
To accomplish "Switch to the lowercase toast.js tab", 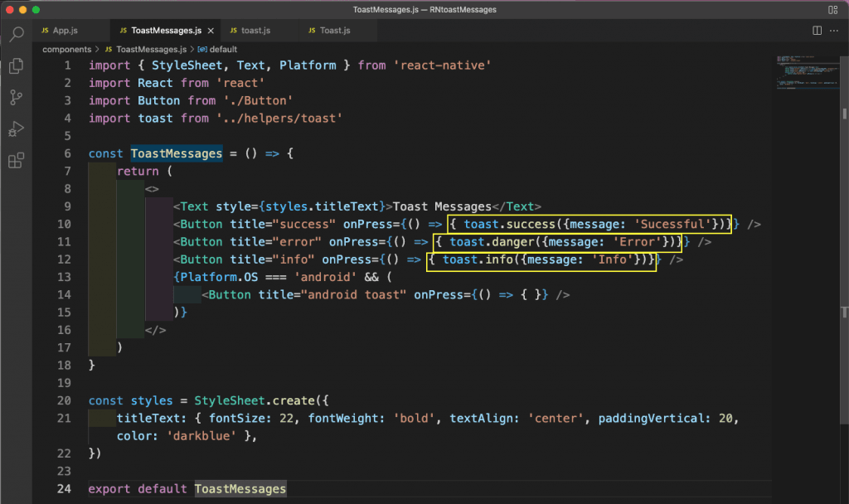I will (x=255, y=31).
